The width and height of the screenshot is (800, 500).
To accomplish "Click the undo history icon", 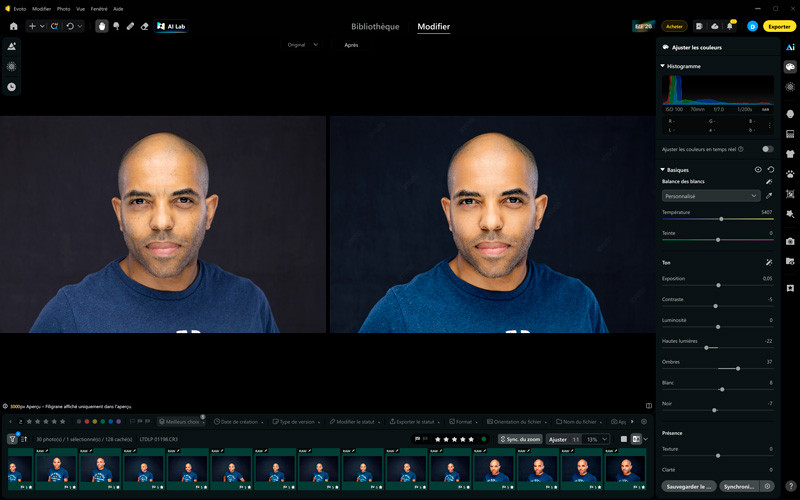I will click(70, 26).
